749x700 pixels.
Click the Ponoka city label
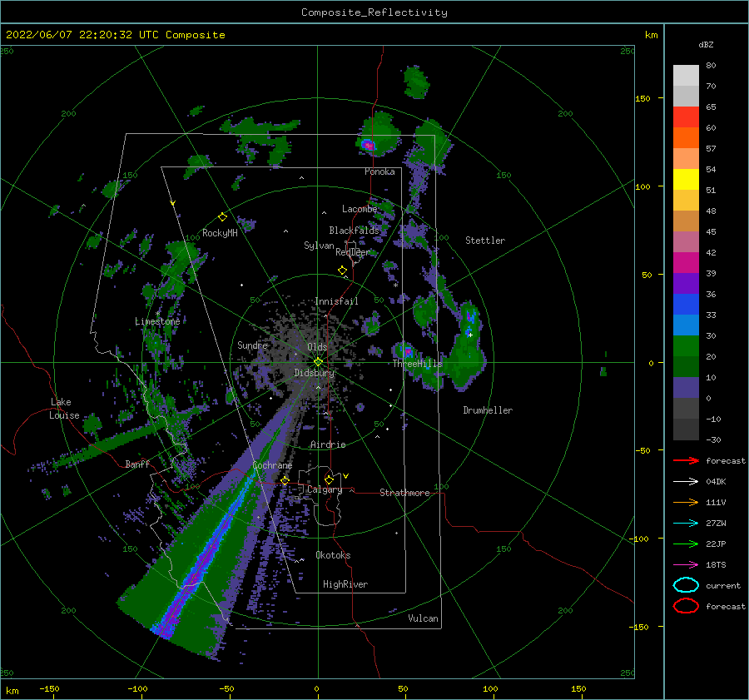point(379,171)
